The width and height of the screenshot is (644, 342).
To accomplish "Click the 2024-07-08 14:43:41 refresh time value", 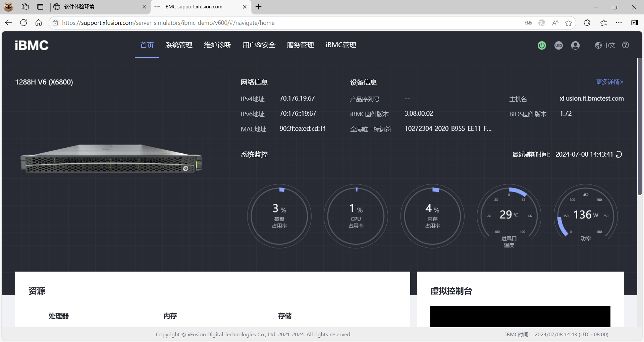I will (584, 155).
